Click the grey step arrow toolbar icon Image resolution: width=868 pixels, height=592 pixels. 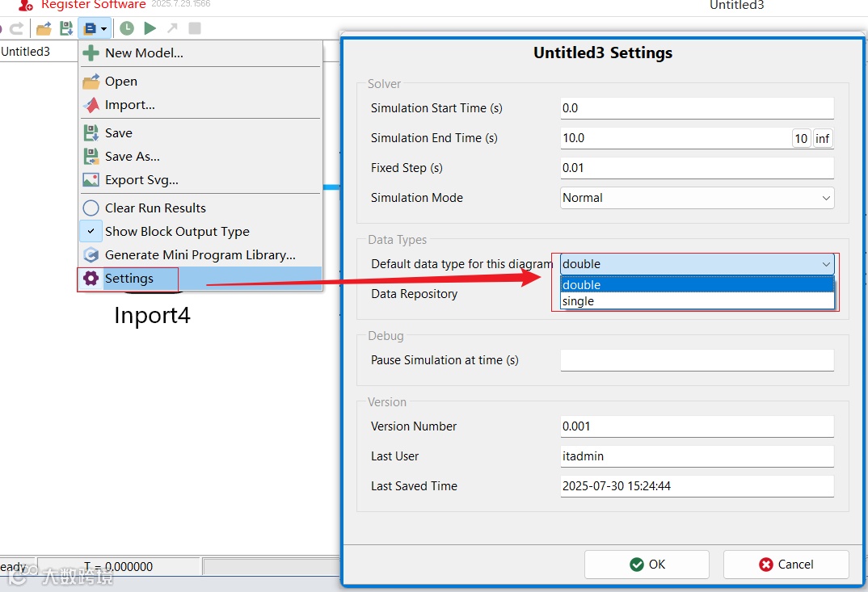pyautogui.click(x=172, y=28)
